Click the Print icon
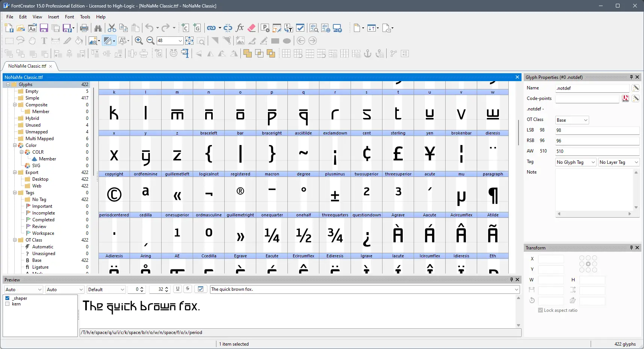This screenshot has width=644, height=349. coord(84,28)
